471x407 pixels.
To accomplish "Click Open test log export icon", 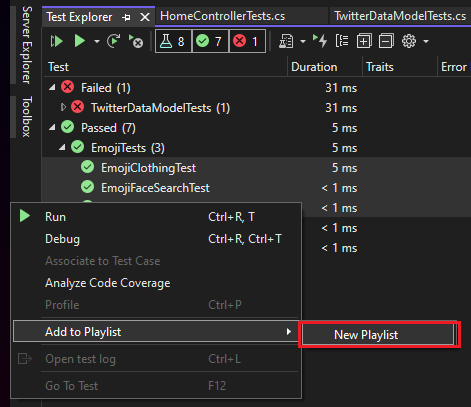I will point(25,359).
